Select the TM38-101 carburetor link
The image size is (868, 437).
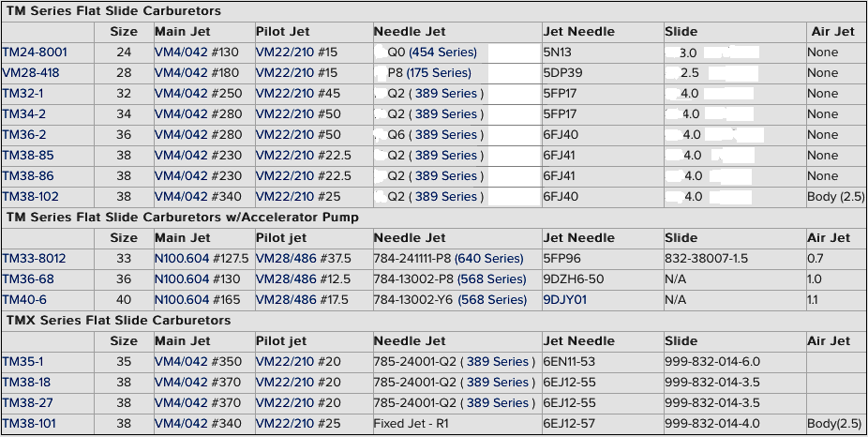pos(29,424)
